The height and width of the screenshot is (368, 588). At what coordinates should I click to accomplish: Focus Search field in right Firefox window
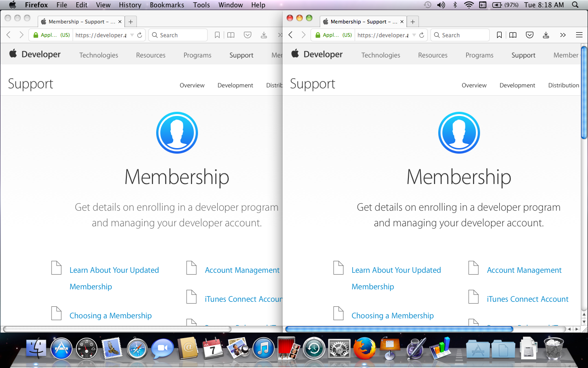tap(460, 35)
